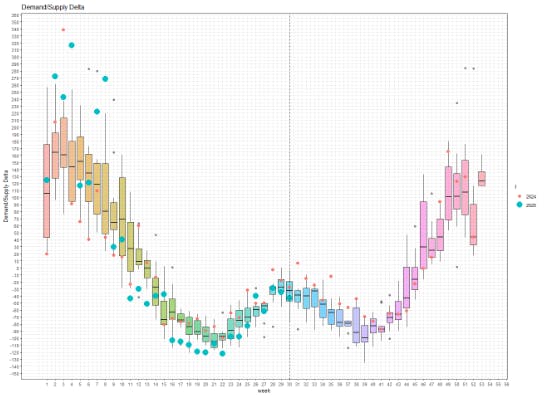Click the olive box at week 10
This screenshot has width=547, height=396.
pos(122,216)
